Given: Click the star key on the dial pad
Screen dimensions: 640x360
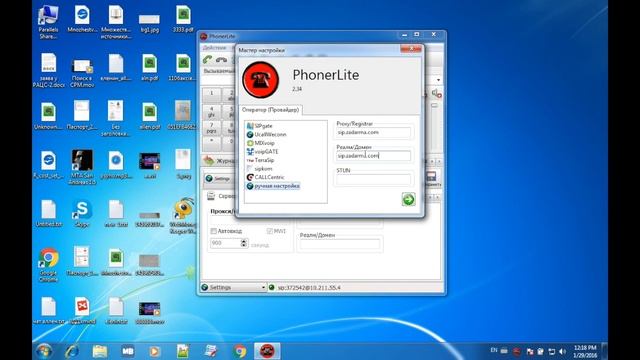Looking at the screenshot, I should point(211,143).
